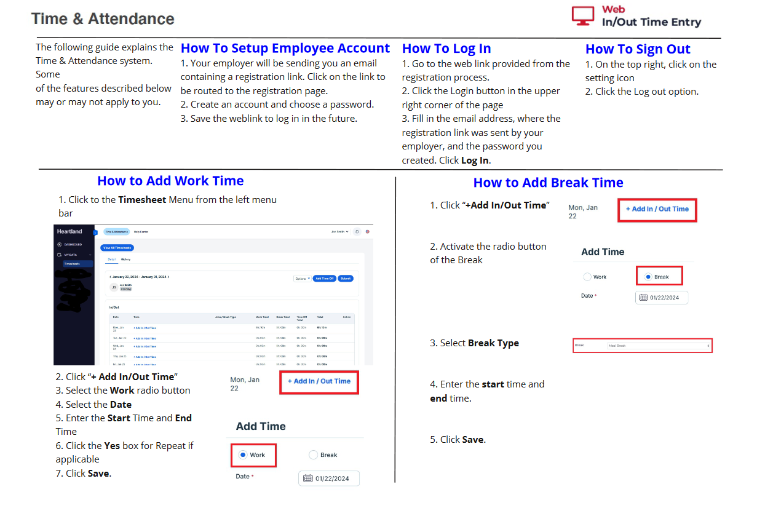Click the Add Time Off button
The width and height of the screenshot is (757, 532).
324,279
